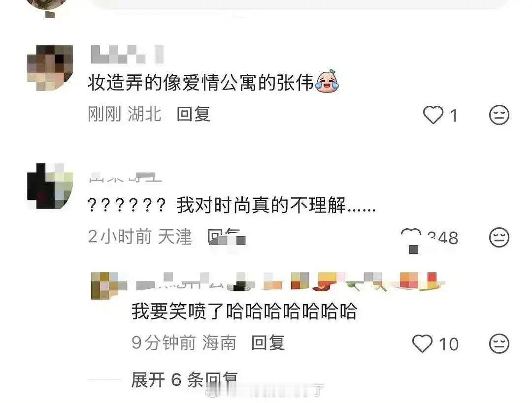
Task: Tap dislike face on 海南 reply
Action: [499, 343]
